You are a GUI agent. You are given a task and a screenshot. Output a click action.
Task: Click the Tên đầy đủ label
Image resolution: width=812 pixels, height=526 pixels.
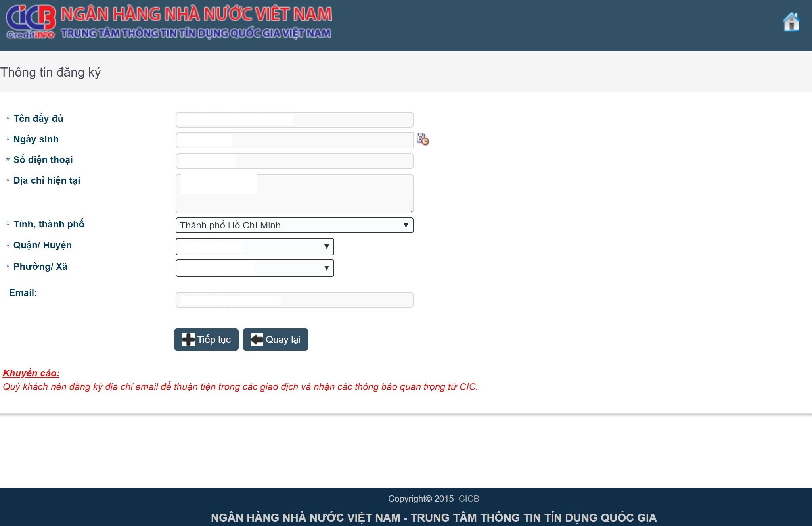tap(38, 119)
